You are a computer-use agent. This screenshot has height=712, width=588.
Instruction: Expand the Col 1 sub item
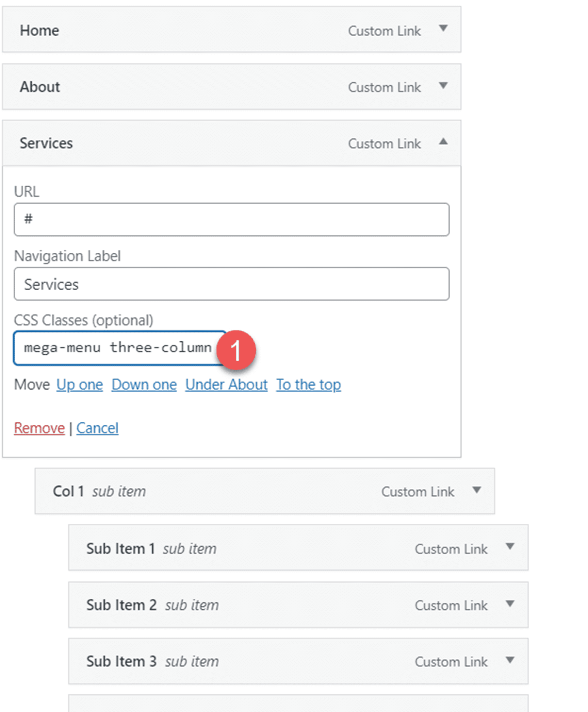(x=477, y=491)
